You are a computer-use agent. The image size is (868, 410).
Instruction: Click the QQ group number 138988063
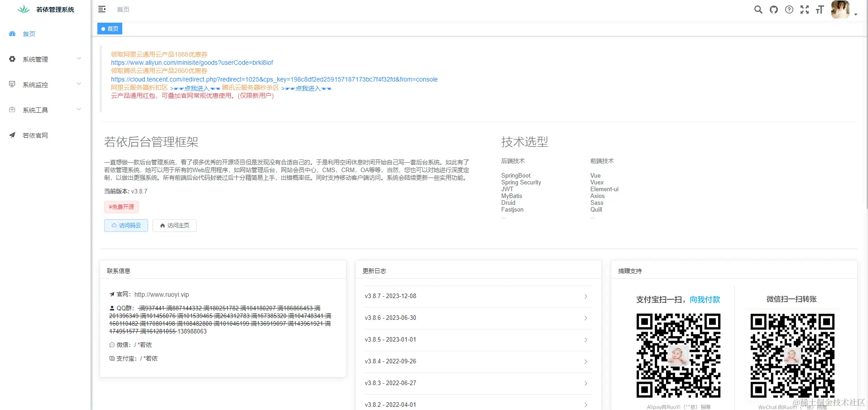tap(192, 331)
